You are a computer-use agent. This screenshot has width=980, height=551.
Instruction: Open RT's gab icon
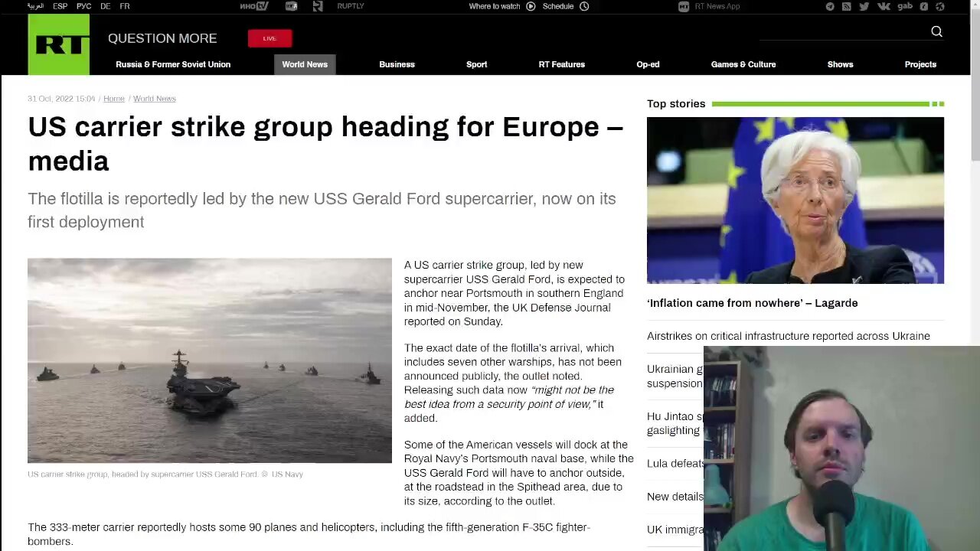pos(905,6)
